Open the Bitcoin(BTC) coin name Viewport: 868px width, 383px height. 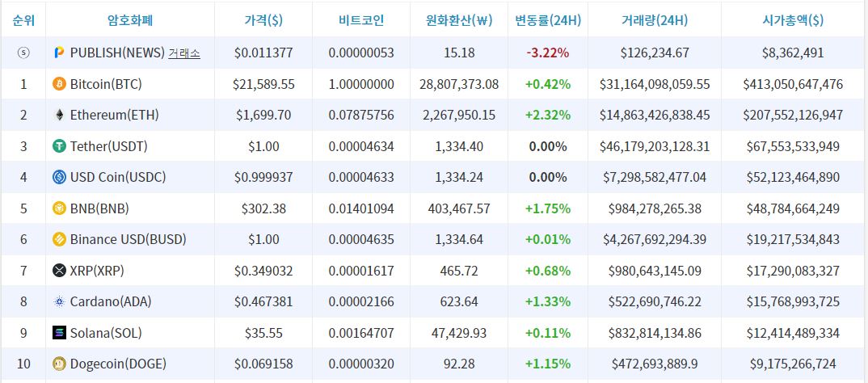pyautogui.click(x=106, y=84)
